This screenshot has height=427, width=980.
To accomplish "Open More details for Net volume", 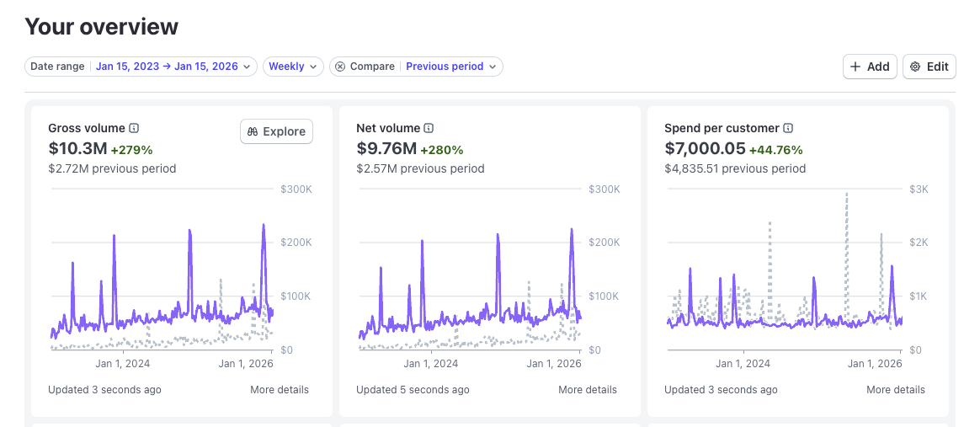I will point(588,389).
